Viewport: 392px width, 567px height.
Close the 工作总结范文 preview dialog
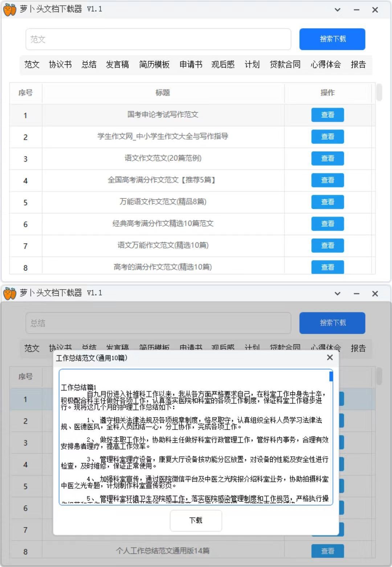[x=329, y=358]
